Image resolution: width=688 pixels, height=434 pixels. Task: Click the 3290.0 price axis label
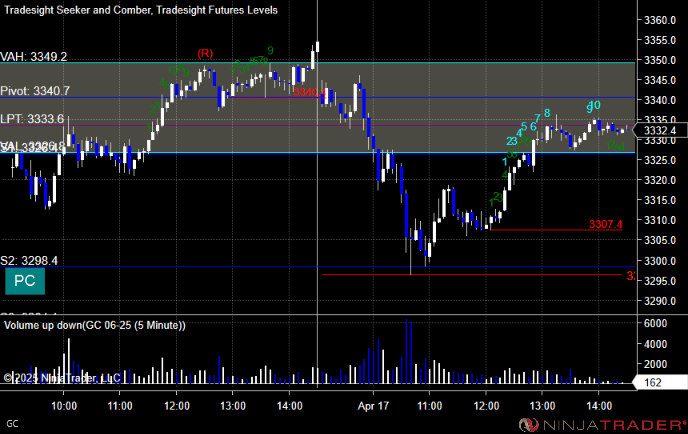click(x=660, y=301)
